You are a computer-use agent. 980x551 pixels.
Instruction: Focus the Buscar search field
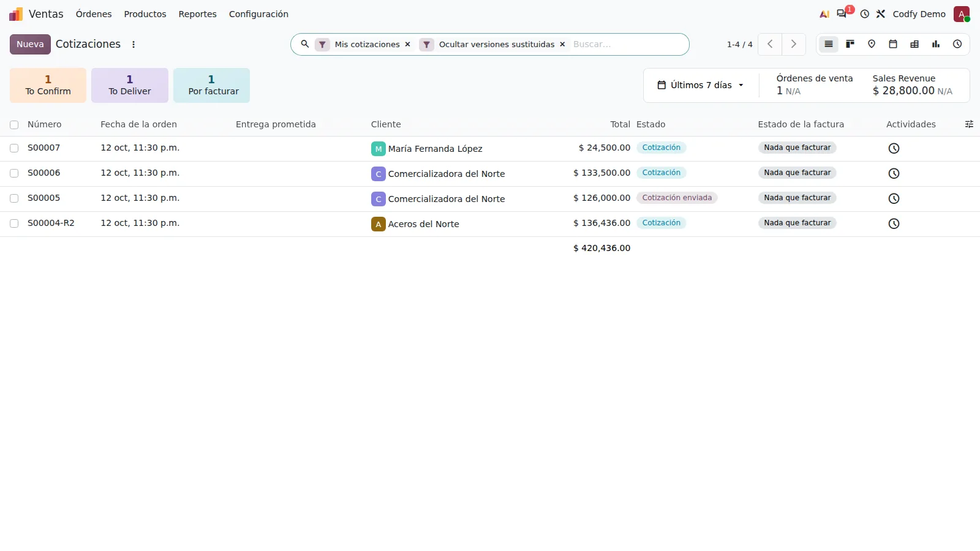(626, 44)
